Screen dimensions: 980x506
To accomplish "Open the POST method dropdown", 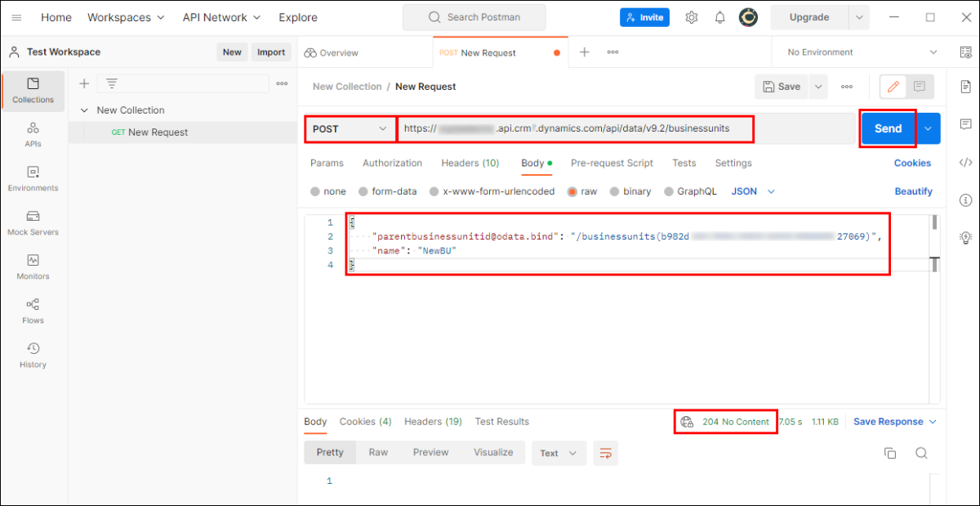I will [x=350, y=128].
